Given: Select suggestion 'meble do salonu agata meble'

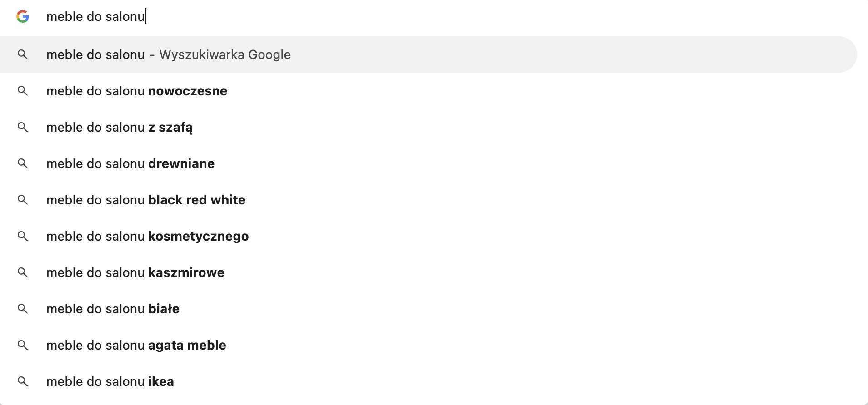Looking at the screenshot, I should (429, 345).
